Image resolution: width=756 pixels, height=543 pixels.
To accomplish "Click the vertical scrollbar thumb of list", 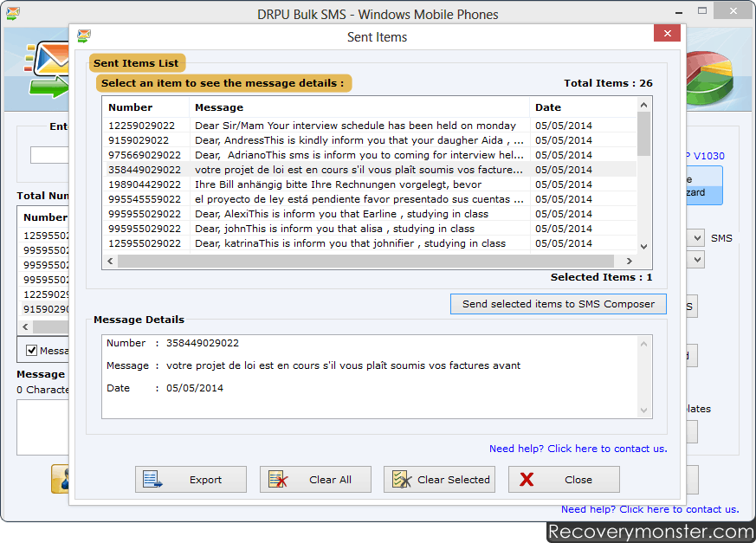I will coord(643,134).
